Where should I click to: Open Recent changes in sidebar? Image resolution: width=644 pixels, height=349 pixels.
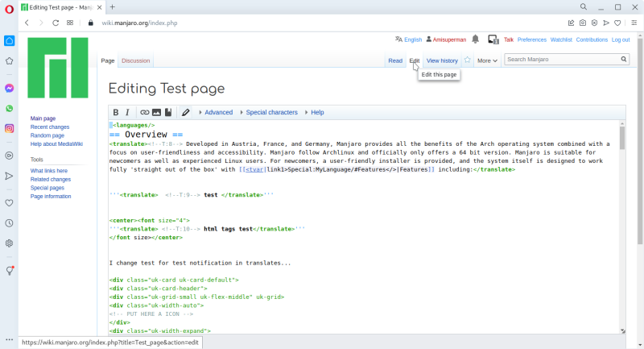pyautogui.click(x=50, y=127)
